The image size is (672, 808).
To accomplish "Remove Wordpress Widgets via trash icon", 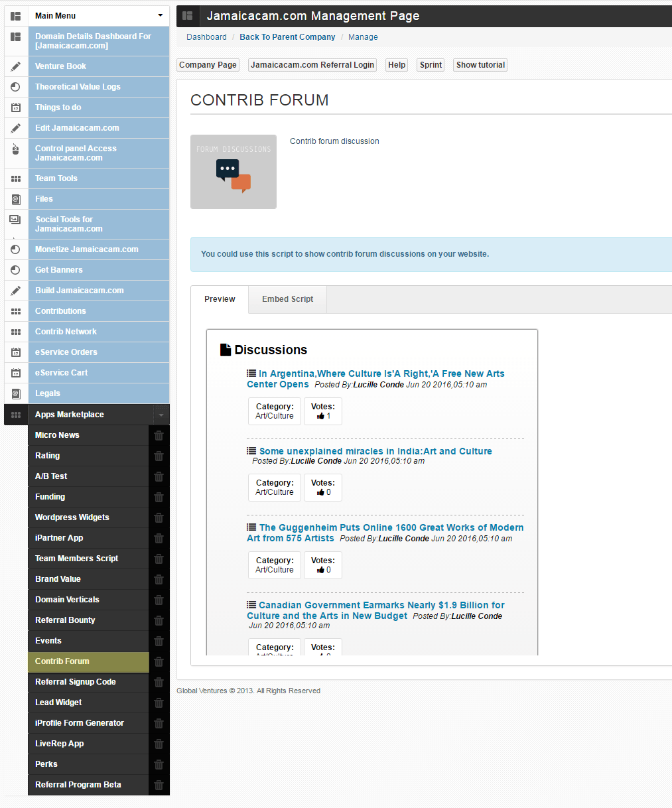I will coord(159,517).
